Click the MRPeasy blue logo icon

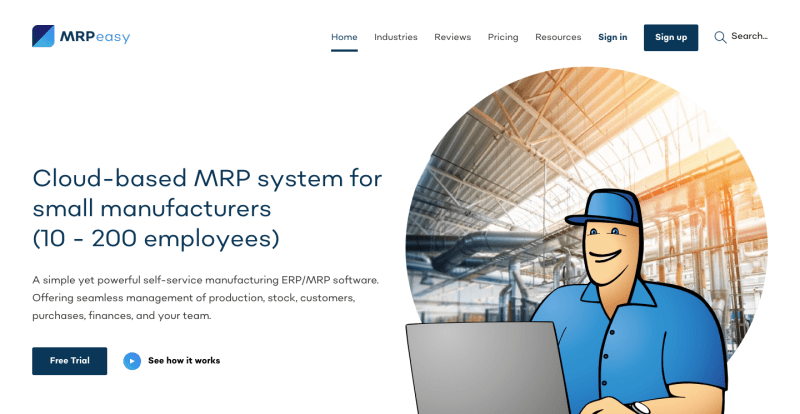43,37
